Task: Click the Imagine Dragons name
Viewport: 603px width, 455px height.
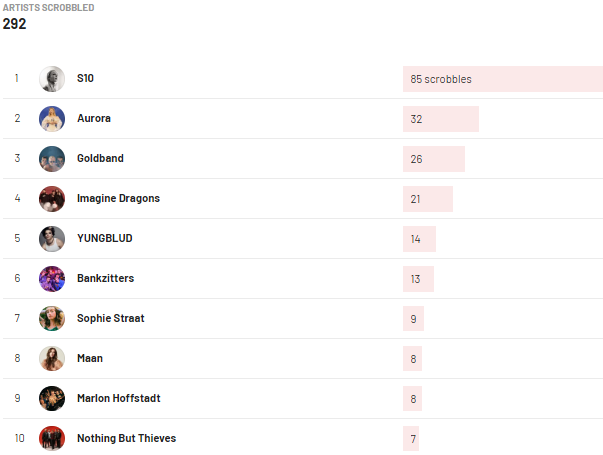Action: (118, 198)
